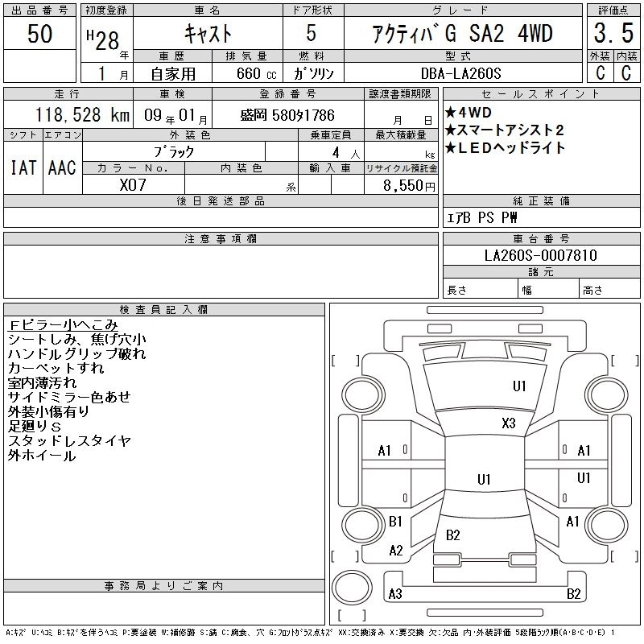The image size is (644, 644).
Task: Click the ブラック exterior color cell
Action: coord(174,152)
